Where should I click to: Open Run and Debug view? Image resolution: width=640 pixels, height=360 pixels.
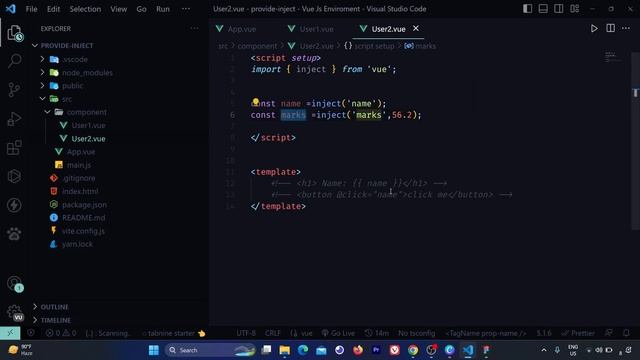14,119
